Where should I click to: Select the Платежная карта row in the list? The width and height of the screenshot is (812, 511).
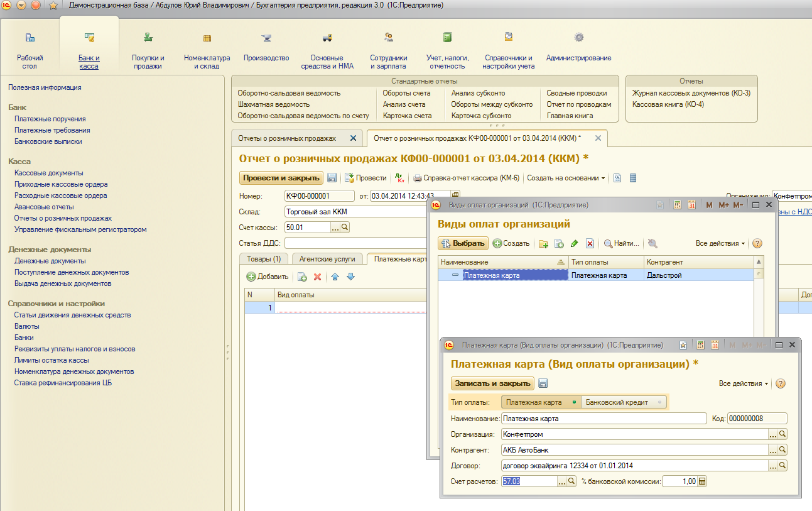[x=595, y=275]
